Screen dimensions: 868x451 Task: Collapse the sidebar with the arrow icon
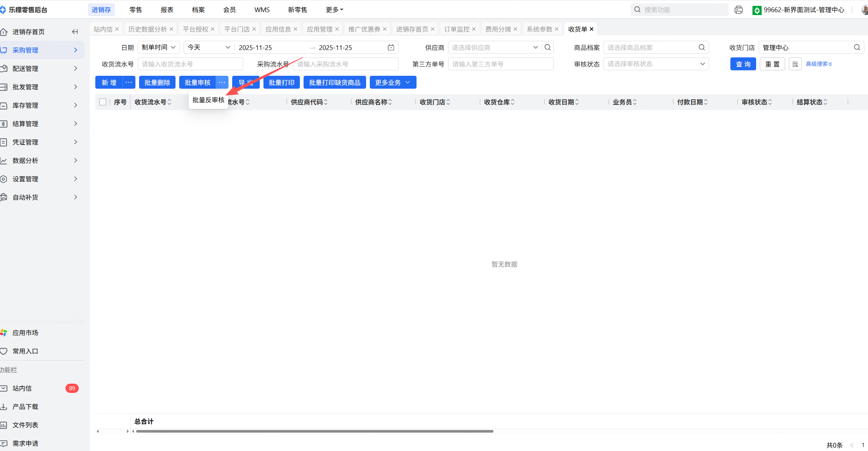click(75, 32)
